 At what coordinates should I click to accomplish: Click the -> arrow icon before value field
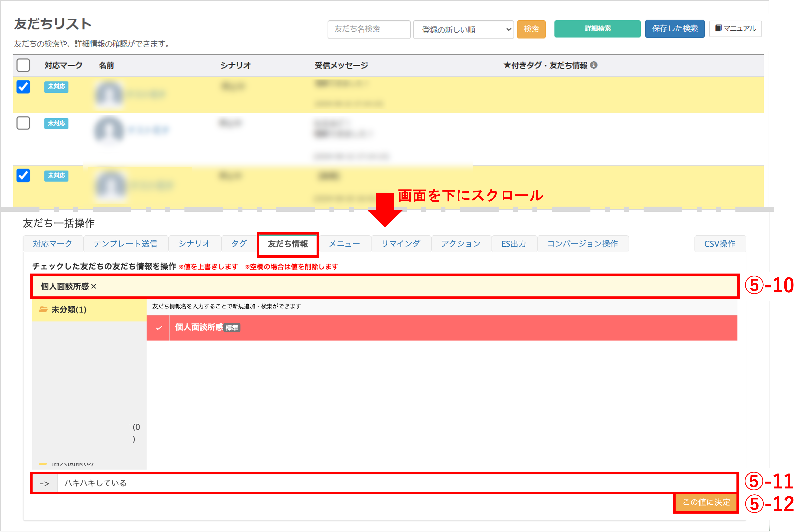point(44,483)
